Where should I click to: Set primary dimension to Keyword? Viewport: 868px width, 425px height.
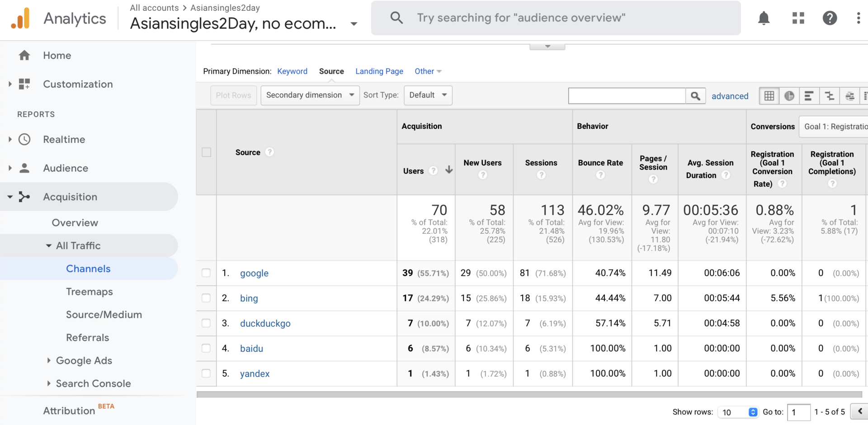coord(292,71)
